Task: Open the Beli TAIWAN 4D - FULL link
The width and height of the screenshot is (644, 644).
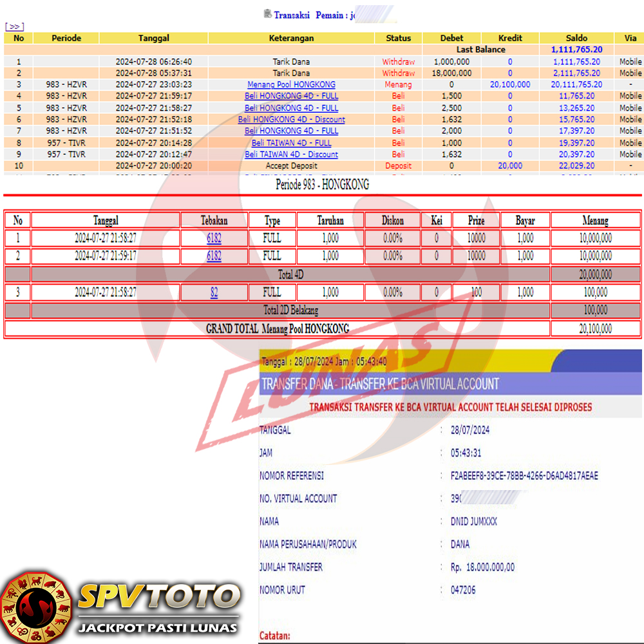Action: point(291,143)
